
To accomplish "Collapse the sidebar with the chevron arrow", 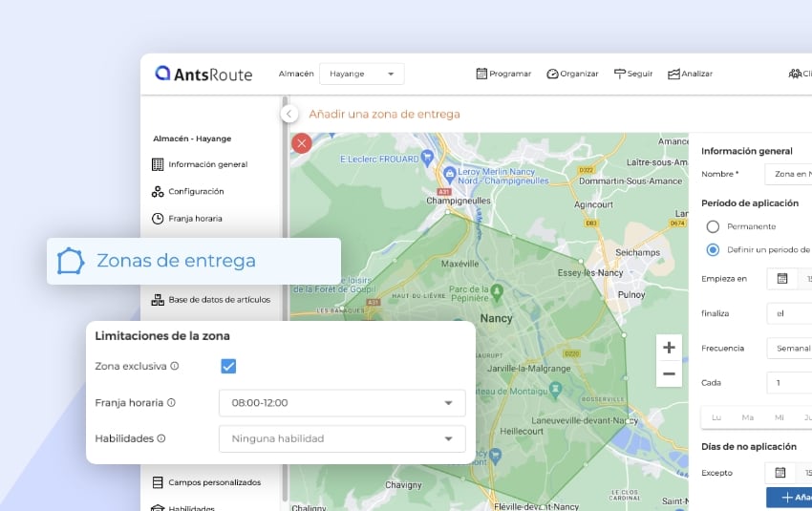I will click(289, 114).
